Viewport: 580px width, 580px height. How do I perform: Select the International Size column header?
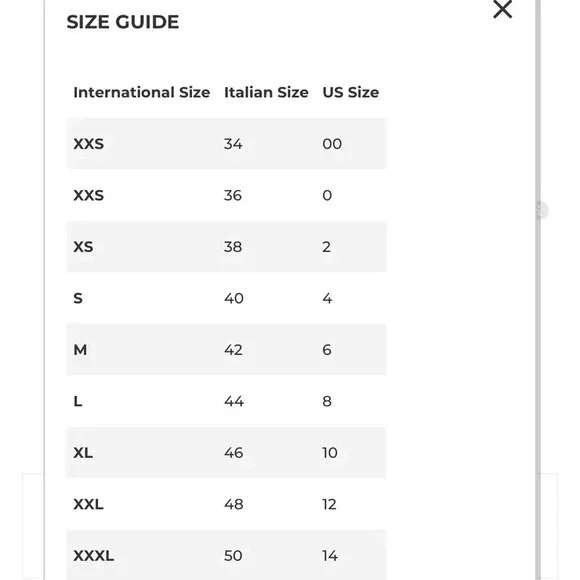pos(142,92)
